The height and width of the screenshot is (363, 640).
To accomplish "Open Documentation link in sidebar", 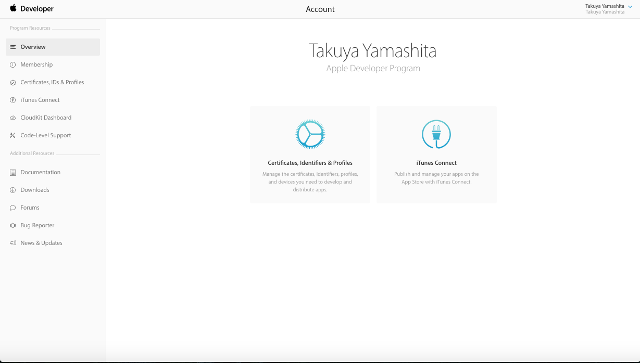I will pyautogui.click(x=40, y=172).
